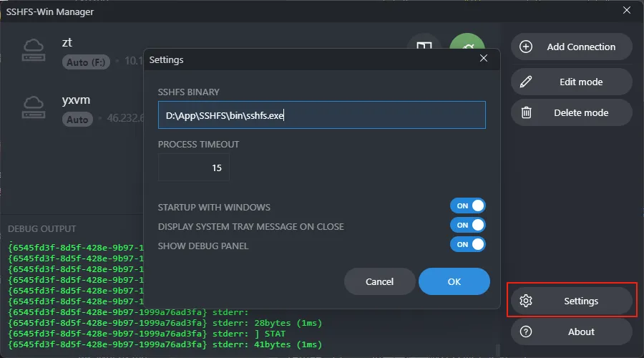This screenshot has height=358, width=644.
Task: Click the gear icon beside Settings
Action: click(526, 301)
